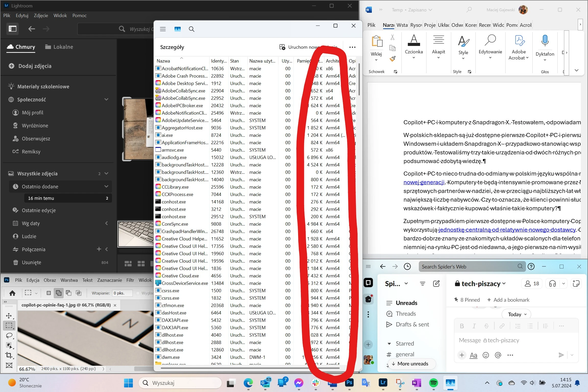
Task: Open the Warstwa menu in Photoshop
Action: coord(69,280)
